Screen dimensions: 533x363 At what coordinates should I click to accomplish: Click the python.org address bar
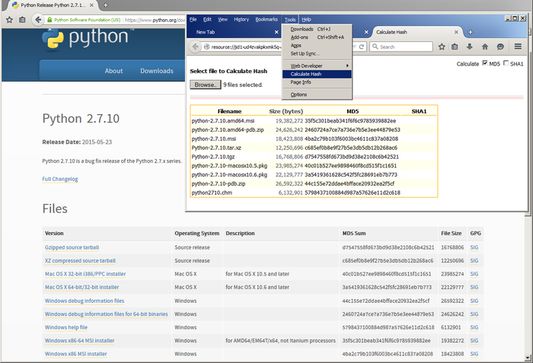tap(116, 20)
